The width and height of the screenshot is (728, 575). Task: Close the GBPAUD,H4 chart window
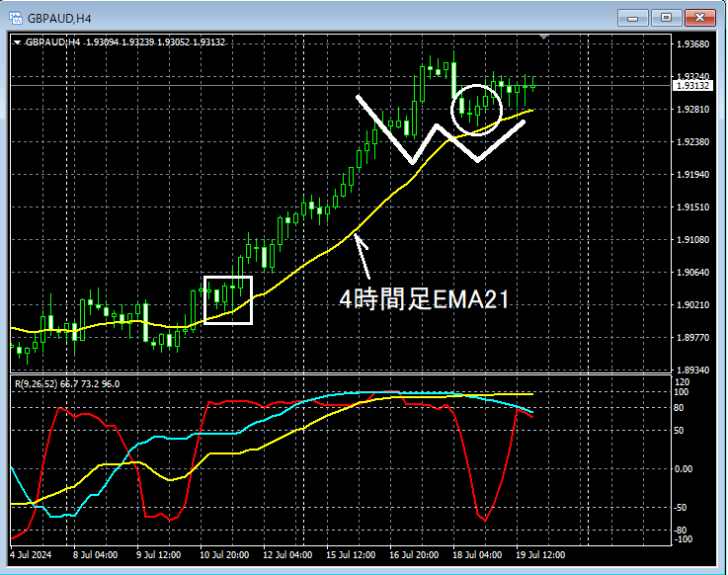(x=699, y=18)
